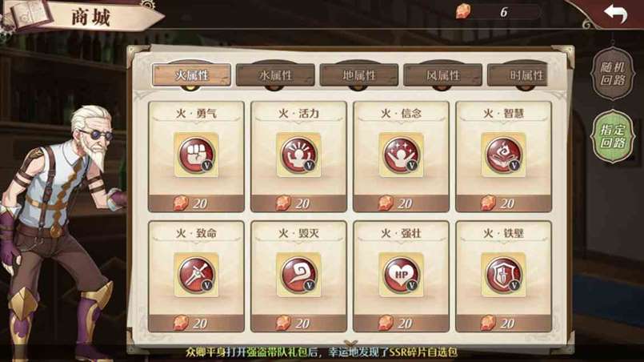Select the 火·活力 flexing figure icon
644x362 pixels.
pyautogui.click(x=298, y=155)
